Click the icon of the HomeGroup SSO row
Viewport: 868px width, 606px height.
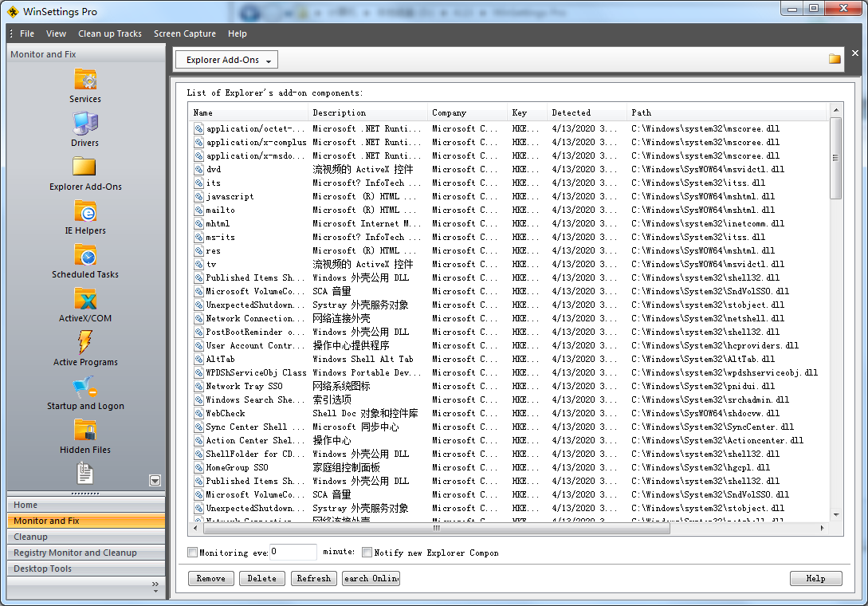(x=198, y=467)
